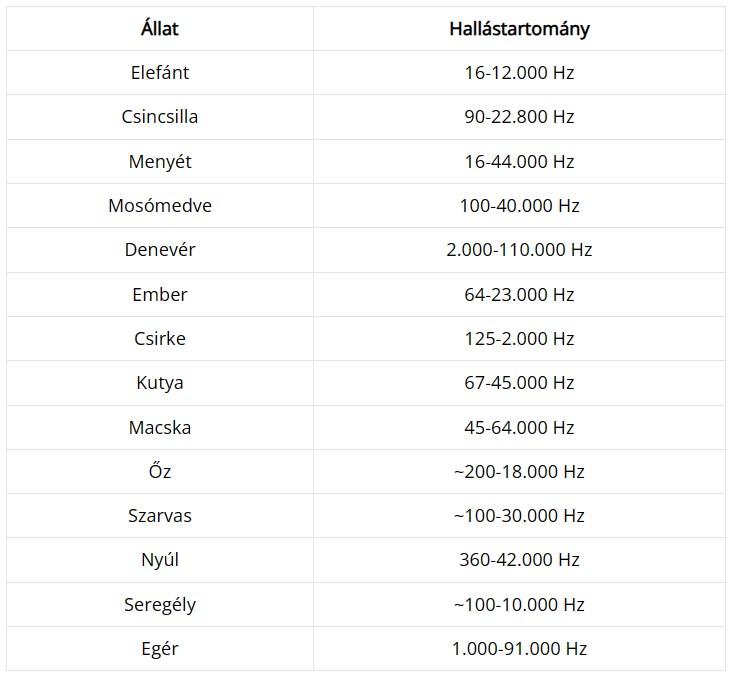
Task: Select the Denevér cell
Action: click(160, 250)
